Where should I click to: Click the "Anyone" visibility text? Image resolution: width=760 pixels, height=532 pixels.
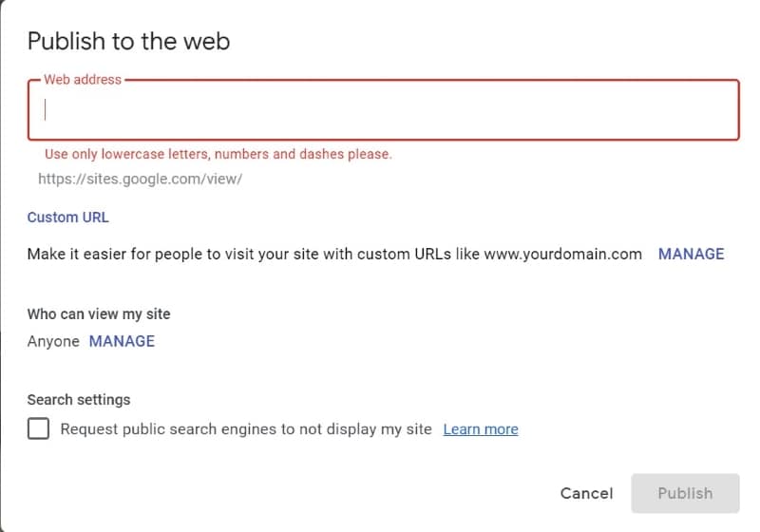tap(53, 341)
